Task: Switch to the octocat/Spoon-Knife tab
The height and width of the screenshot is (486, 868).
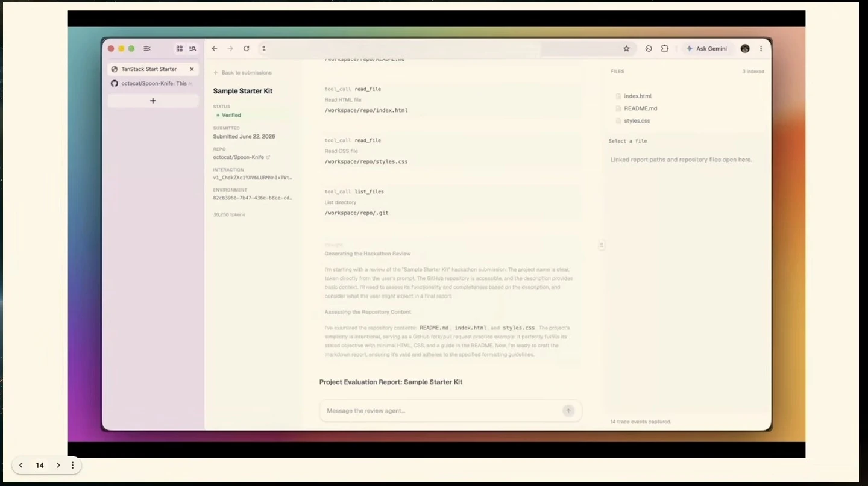Action: [x=153, y=83]
